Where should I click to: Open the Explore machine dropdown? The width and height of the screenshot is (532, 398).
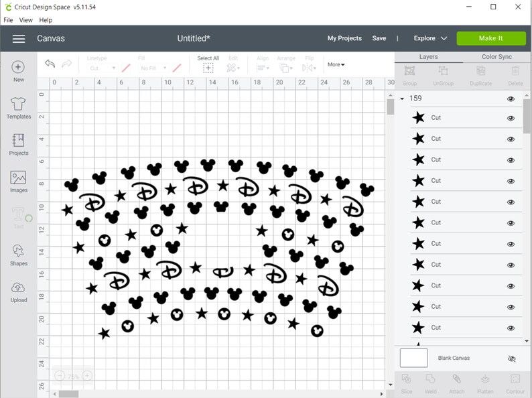coord(430,38)
